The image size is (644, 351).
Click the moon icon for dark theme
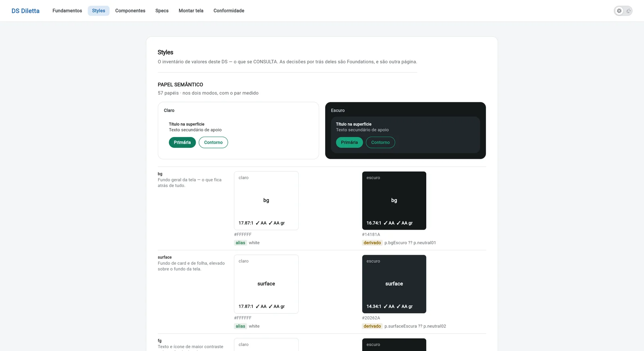coord(628,11)
